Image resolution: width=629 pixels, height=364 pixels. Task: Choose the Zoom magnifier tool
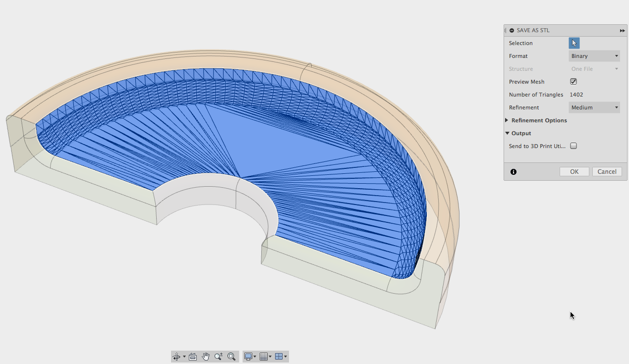pyautogui.click(x=219, y=357)
